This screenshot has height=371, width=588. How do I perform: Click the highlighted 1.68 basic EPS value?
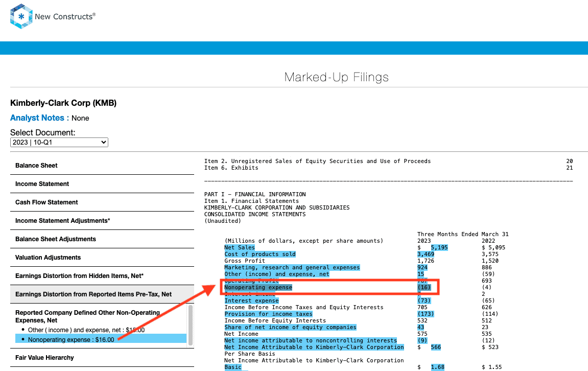pyautogui.click(x=438, y=367)
